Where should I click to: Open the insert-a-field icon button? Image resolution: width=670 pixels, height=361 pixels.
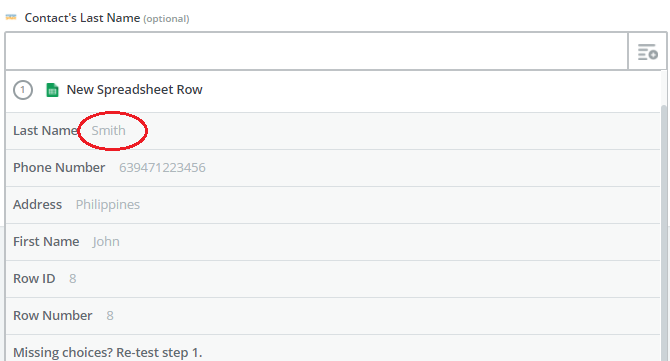click(x=647, y=52)
